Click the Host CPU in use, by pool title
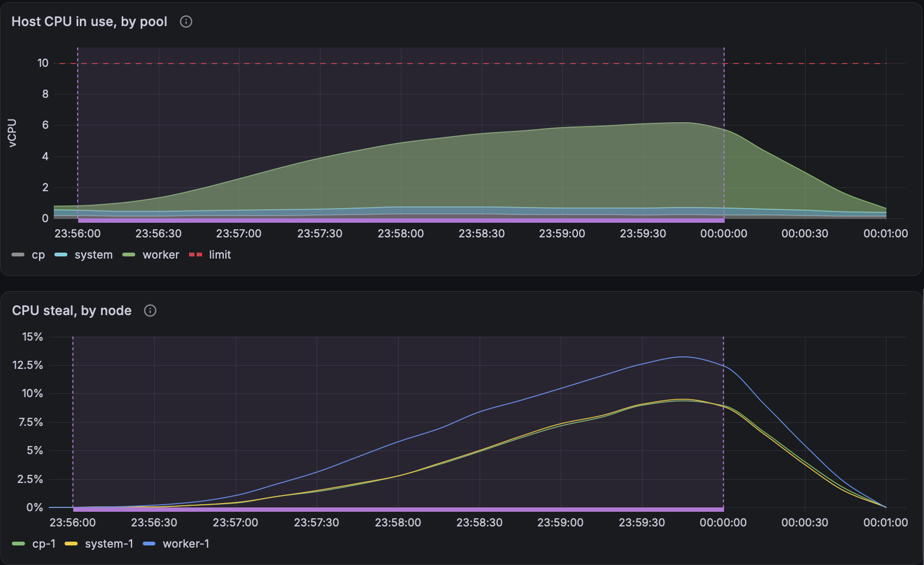 (x=90, y=22)
